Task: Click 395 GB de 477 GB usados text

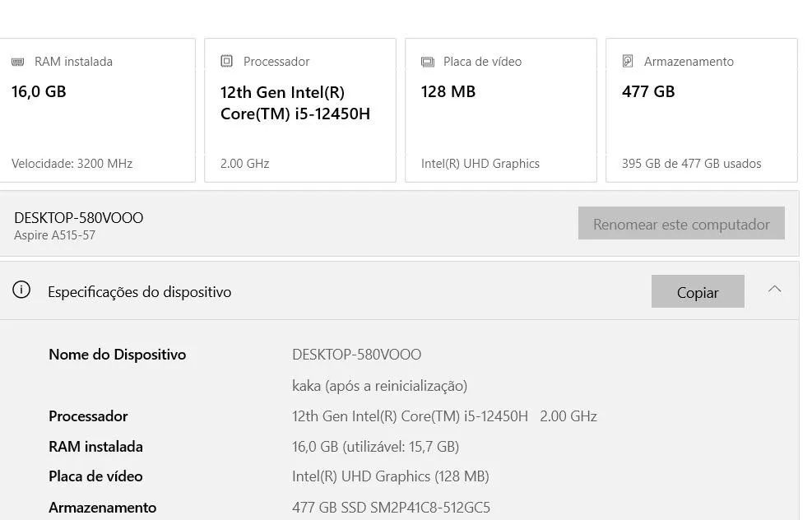Action: pyautogui.click(x=691, y=164)
